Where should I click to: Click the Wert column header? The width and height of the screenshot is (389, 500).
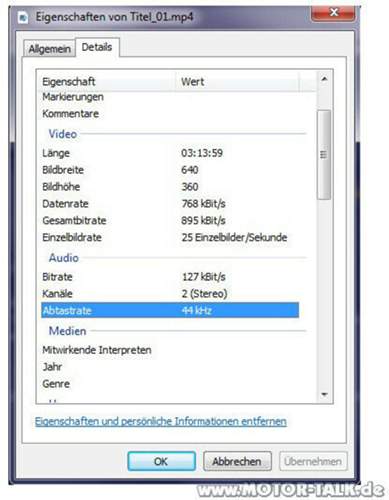tap(238, 82)
